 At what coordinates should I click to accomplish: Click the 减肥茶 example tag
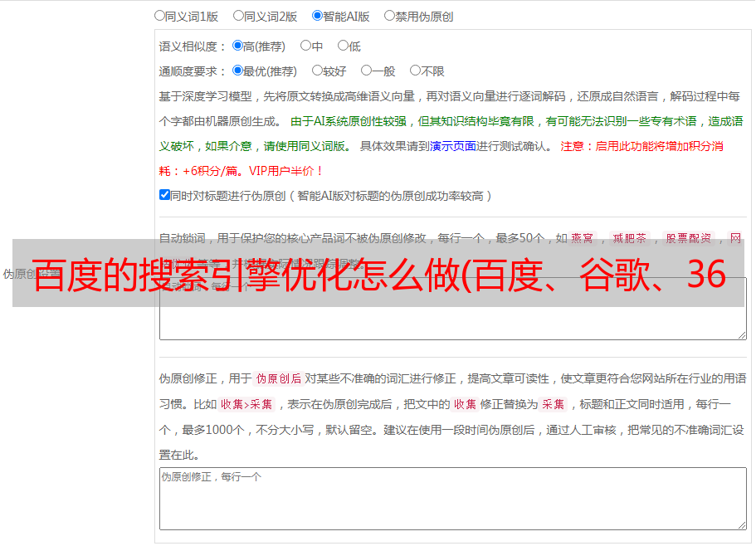pyautogui.click(x=630, y=238)
